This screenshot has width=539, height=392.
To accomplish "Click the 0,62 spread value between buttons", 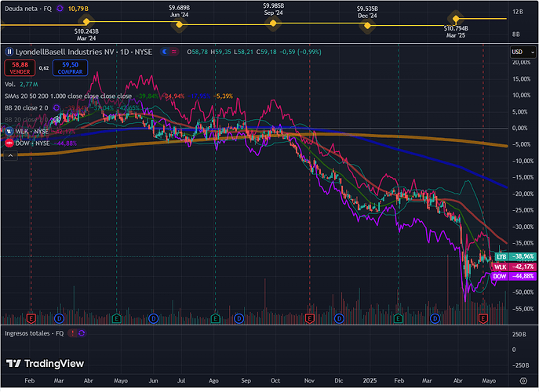I will click(x=44, y=68).
